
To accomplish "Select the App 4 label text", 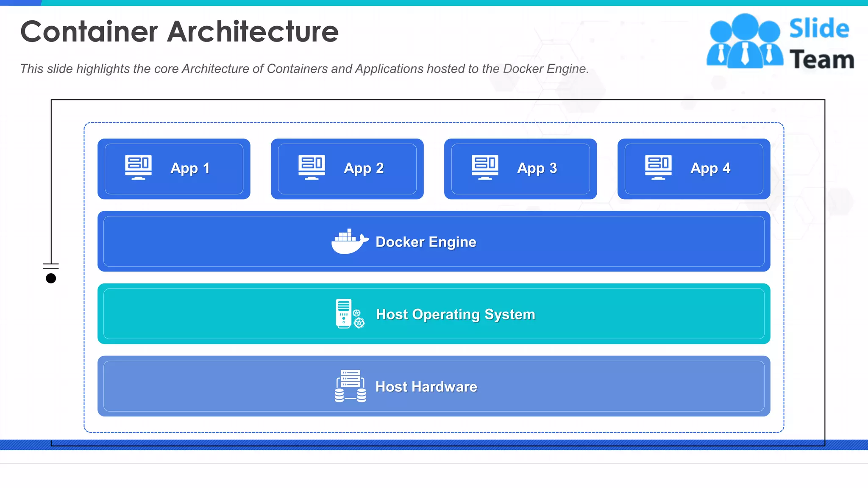I will point(710,168).
